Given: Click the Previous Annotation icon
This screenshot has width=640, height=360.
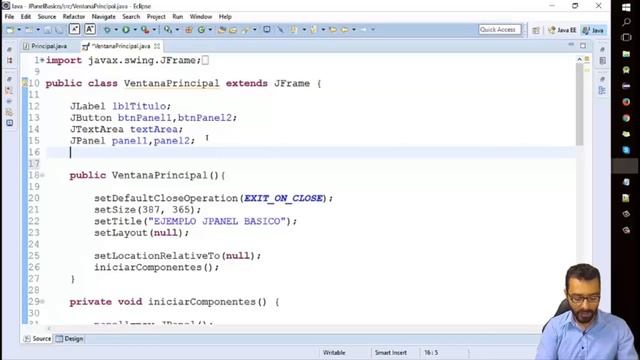Looking at the screenshot, I should (x=313, y=30).
